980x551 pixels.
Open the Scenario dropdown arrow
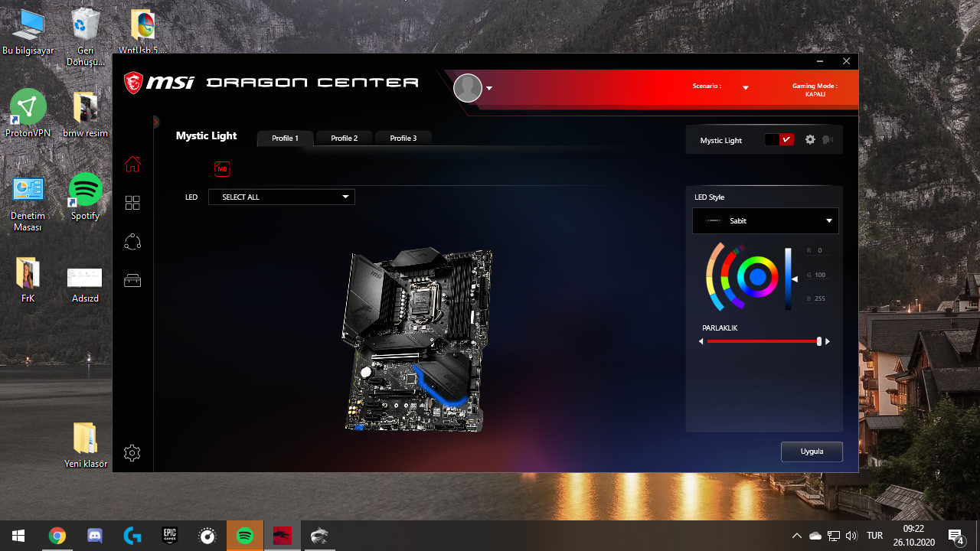coord(746,88)
